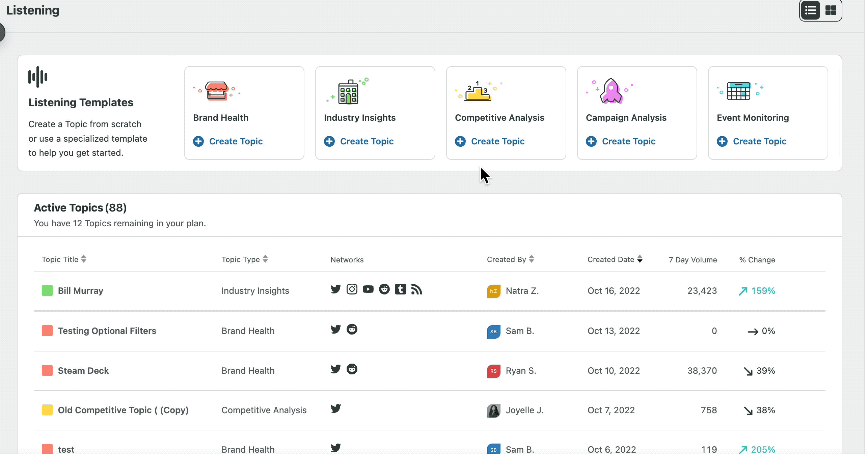Click the Twitter icon in Bill Murray row
The height and width of the screenshot is (454, 868).
coord(336,289)
